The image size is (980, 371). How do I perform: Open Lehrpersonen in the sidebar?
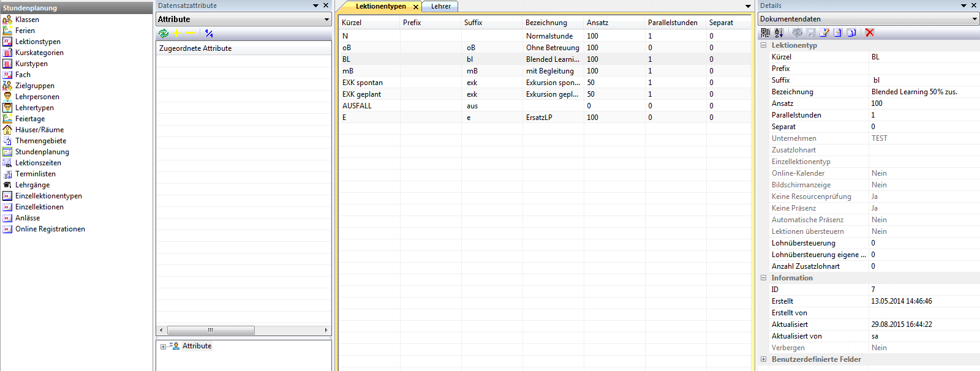tap(37, 97)
